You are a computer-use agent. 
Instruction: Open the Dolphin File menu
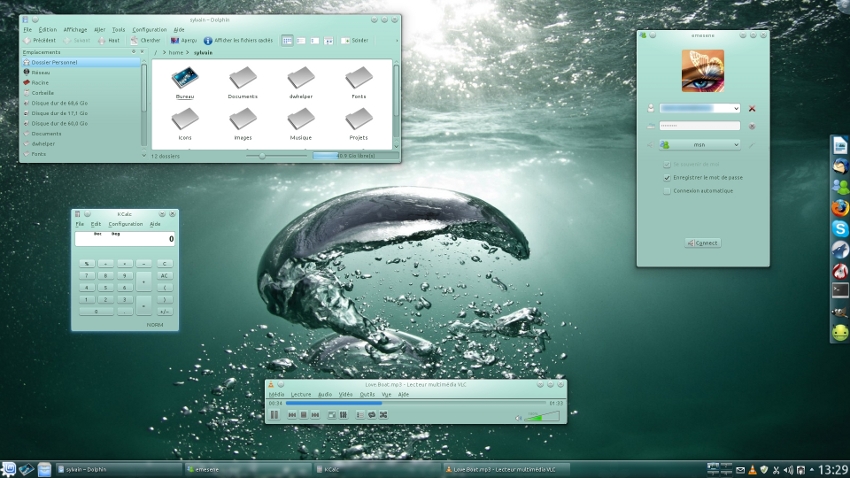pos(28,30)
